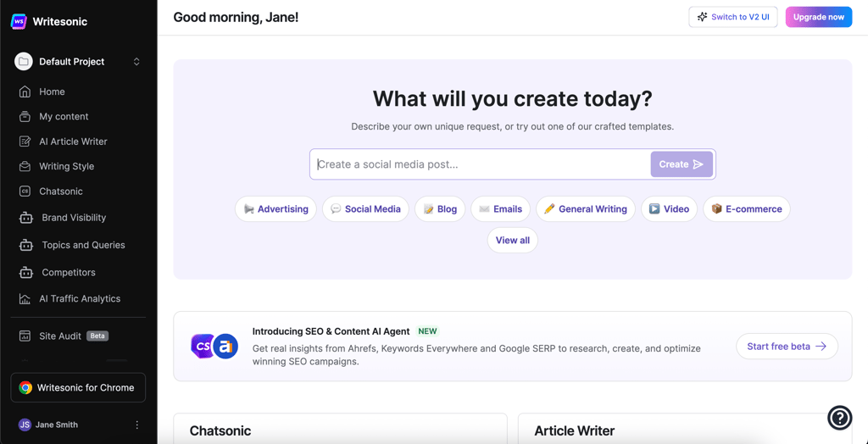Open AI Traffic Analytics

78,299
